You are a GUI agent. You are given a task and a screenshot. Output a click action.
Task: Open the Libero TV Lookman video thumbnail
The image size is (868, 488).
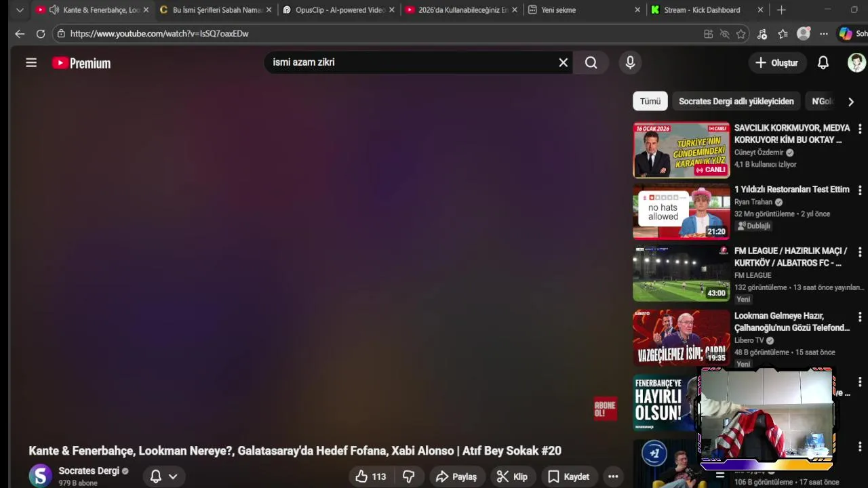(681, 337)
